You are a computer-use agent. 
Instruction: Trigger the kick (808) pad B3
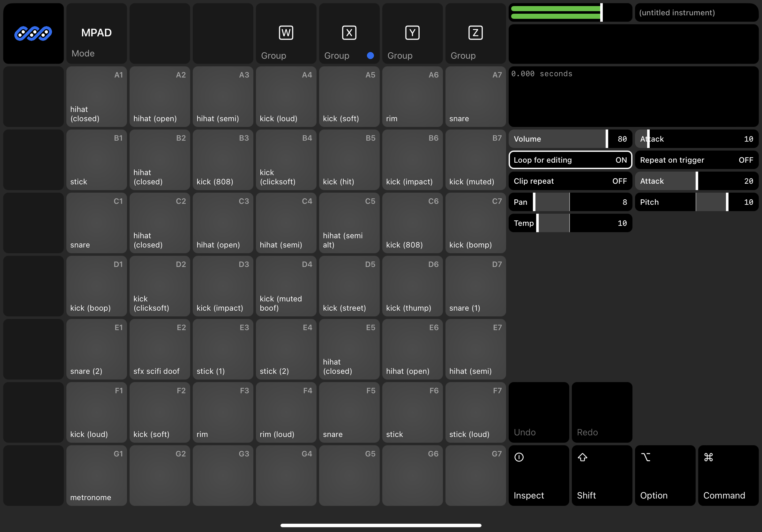click(223, 160)
